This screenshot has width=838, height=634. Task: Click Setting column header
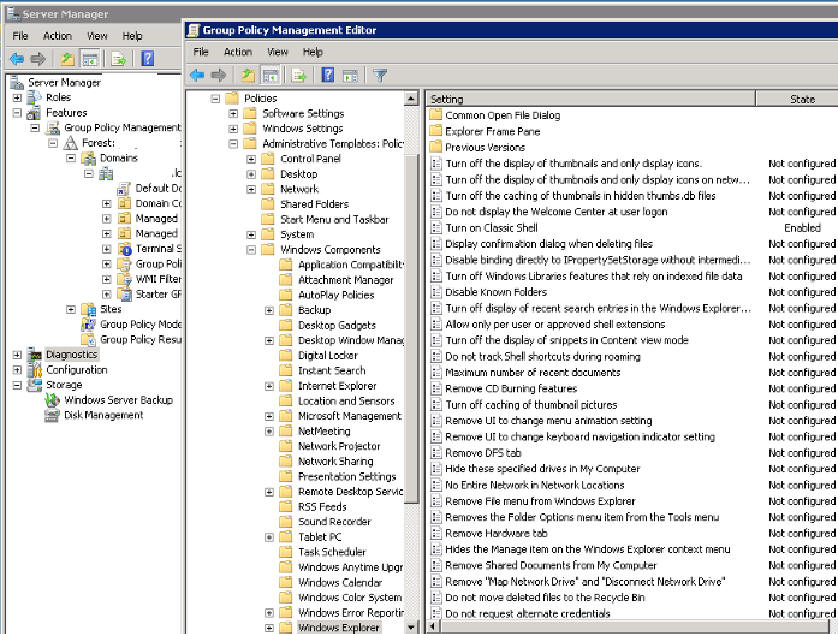point(591,99)
